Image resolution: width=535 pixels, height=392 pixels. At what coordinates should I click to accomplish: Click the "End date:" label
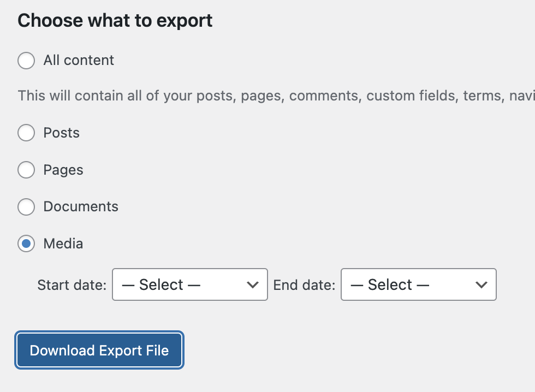click(x=304, y=284)
